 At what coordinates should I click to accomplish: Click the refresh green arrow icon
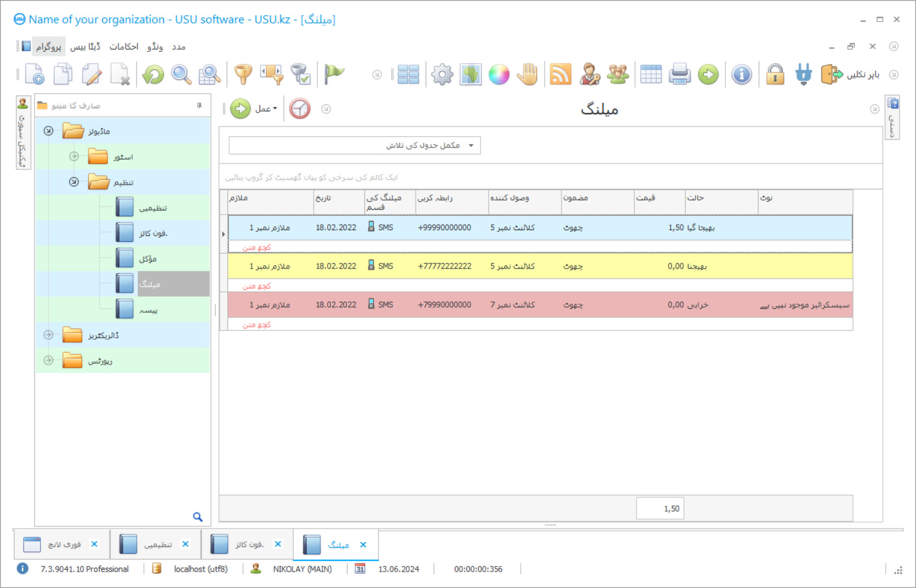(153, 75)
